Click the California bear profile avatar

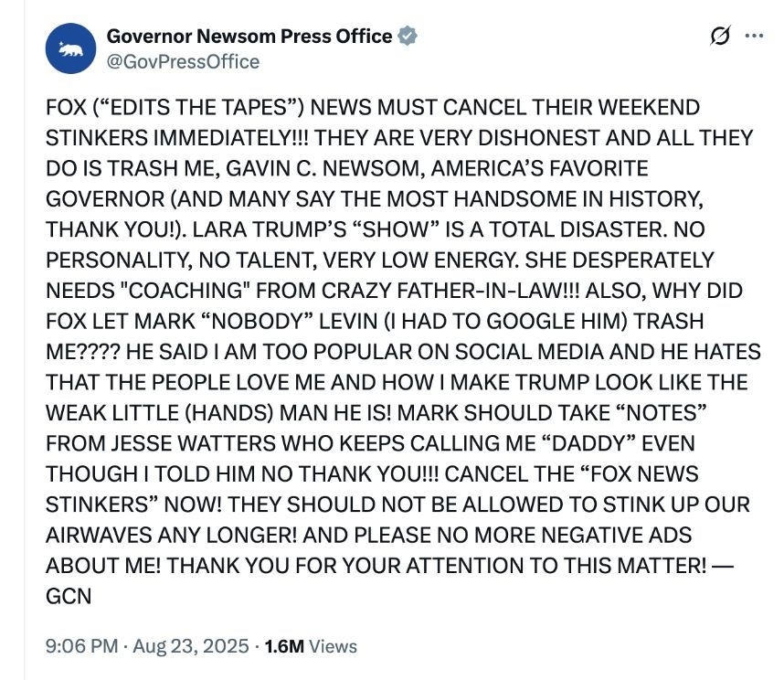(71, 48)
